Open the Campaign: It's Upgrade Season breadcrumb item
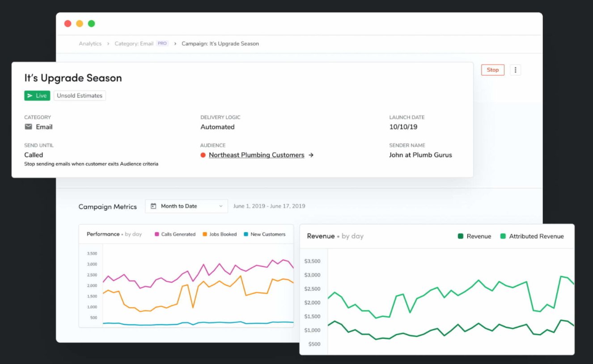This screenshot has width=593, height=364. 220,43
